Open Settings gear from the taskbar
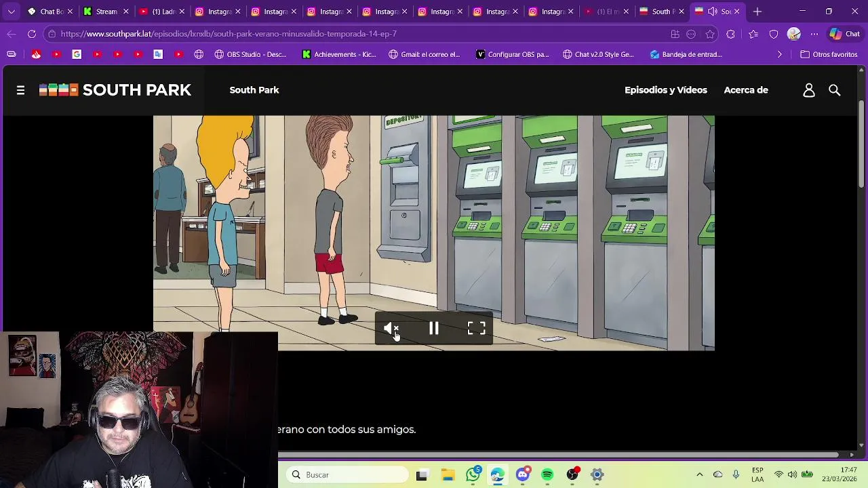Viewport: 868px width, 488px height. (597, 475)
